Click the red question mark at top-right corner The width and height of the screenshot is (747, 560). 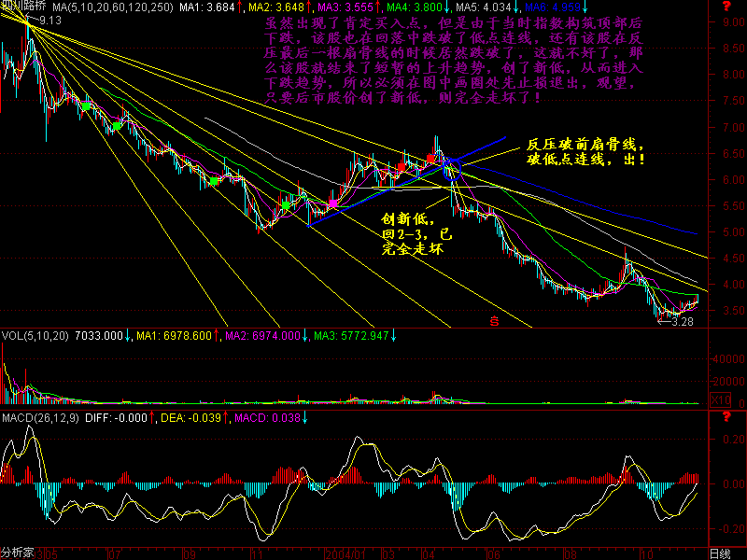pos(726,7)
